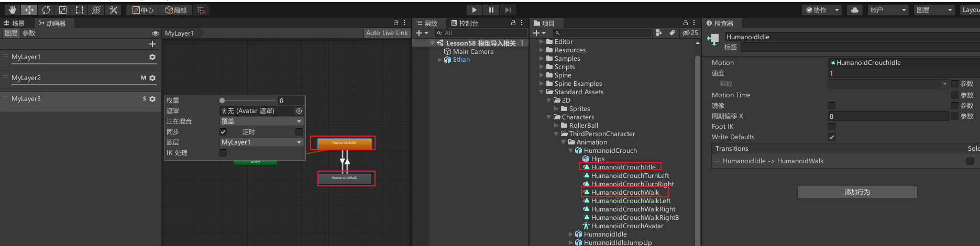Enable the Mirror (镜像) checkbox
Screen dimensions: 980x246
coord(832,106)
